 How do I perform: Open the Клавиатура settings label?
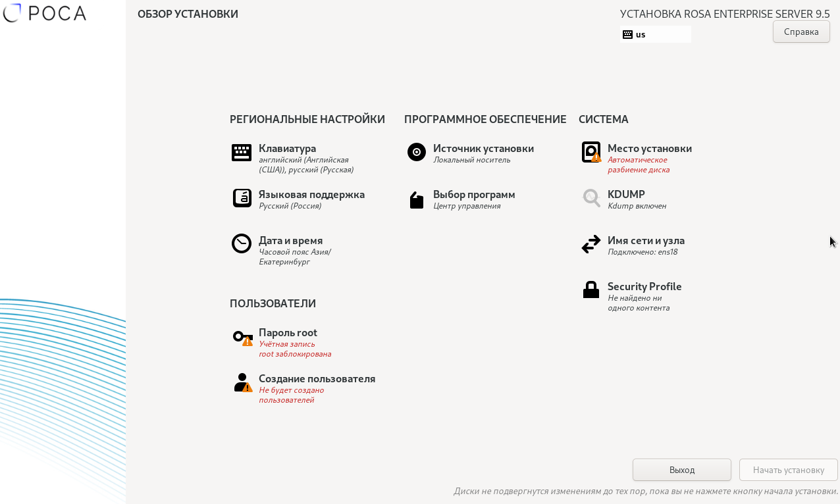point(287,149)
